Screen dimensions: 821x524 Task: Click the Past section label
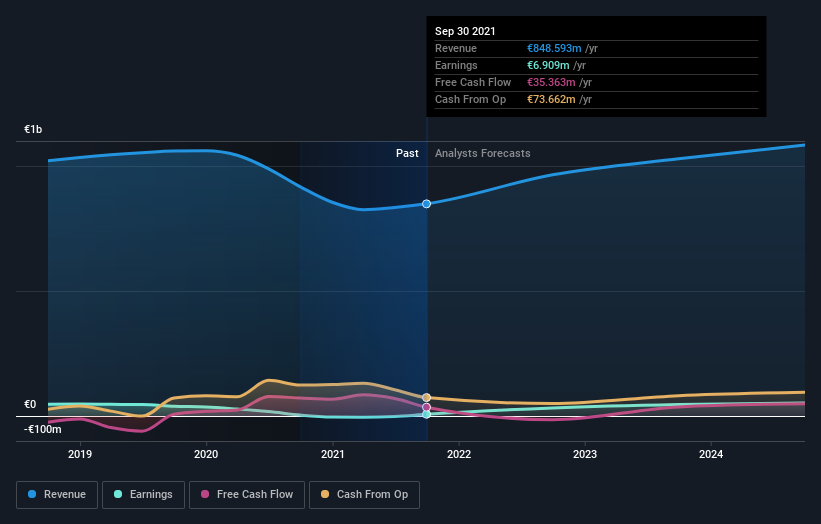click(x=407, y=153)
